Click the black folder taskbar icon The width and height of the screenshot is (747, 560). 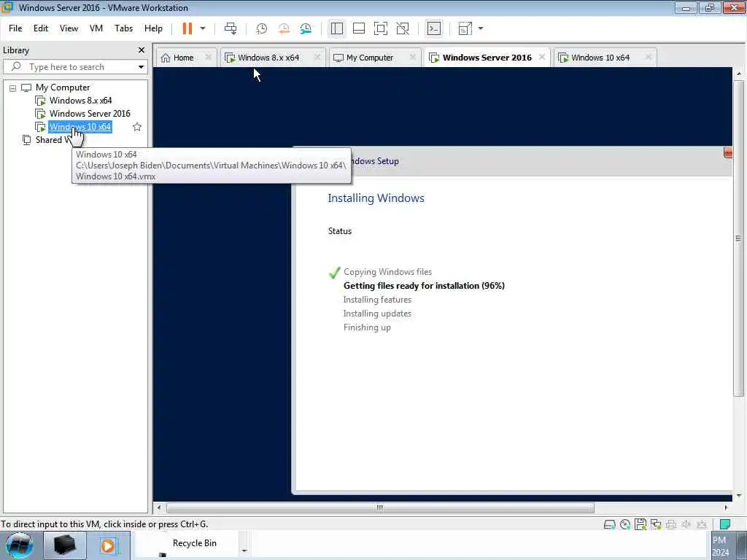click(65, 545)
